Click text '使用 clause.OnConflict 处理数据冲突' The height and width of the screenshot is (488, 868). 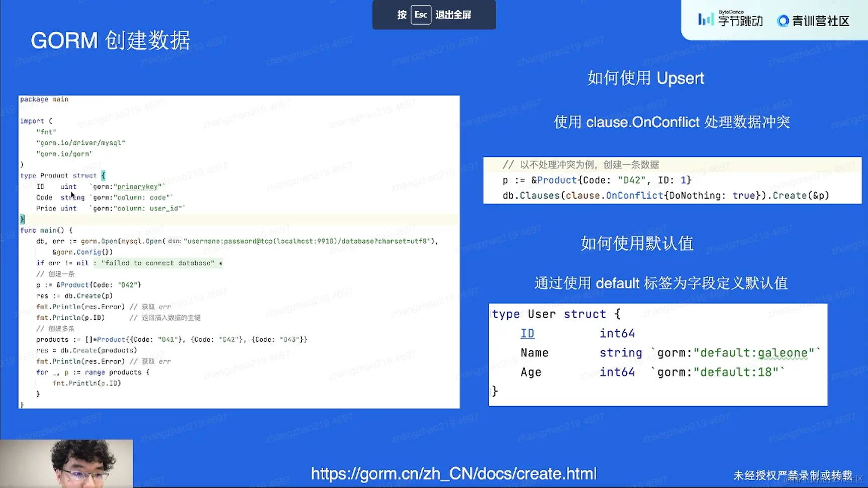tap(671, 122)
